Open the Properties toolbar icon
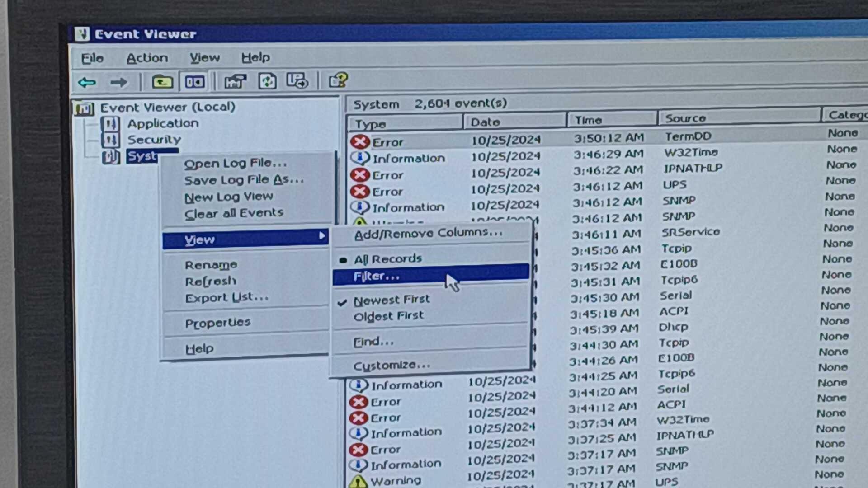The image size is (868, 488). pos(235,81)
